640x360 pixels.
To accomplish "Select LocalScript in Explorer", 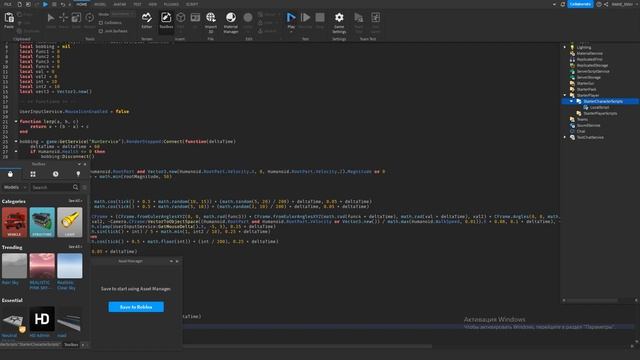I will [599, 107].
